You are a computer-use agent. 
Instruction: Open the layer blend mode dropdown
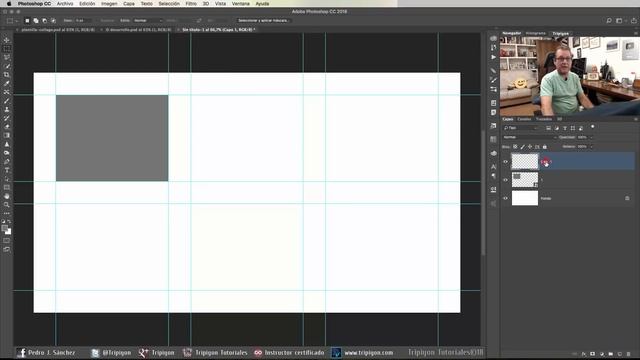(529, 138)
